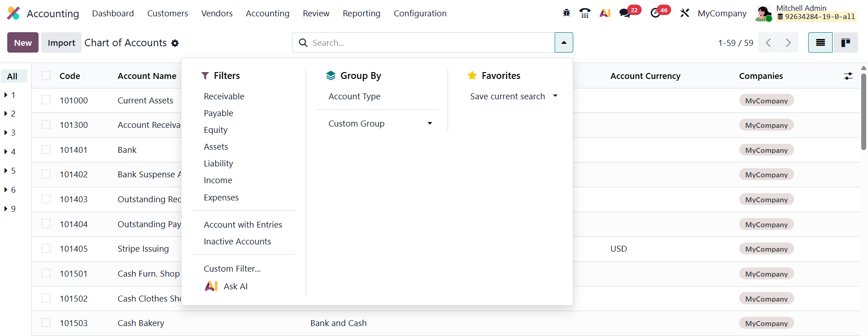Open optional columns adjust icon

(x=848, y=76)
